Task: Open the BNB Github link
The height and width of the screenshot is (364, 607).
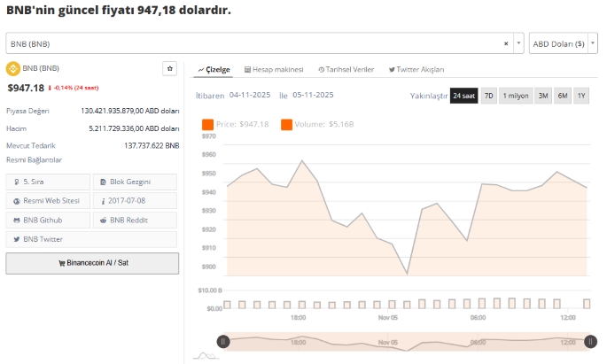Action: pos(48,220)
